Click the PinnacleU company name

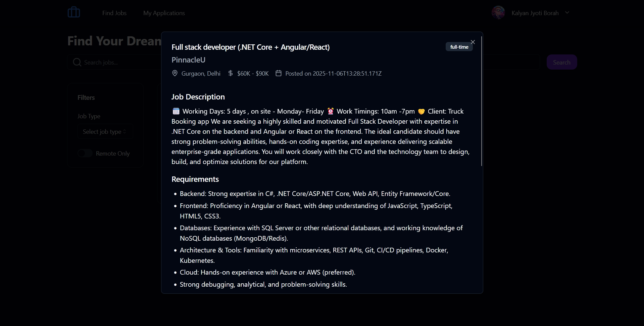pyautogui.click(x=188, y=60)
